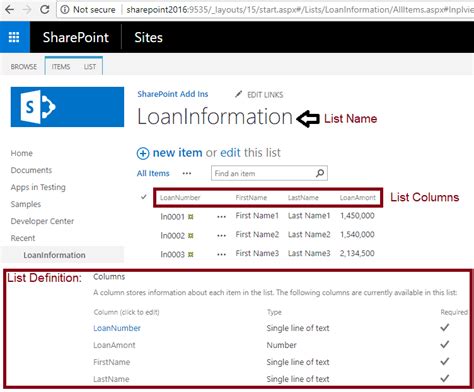Click the new-item badge next to ln0001
Screen dimensions: 474x392
tap(191, 217)
